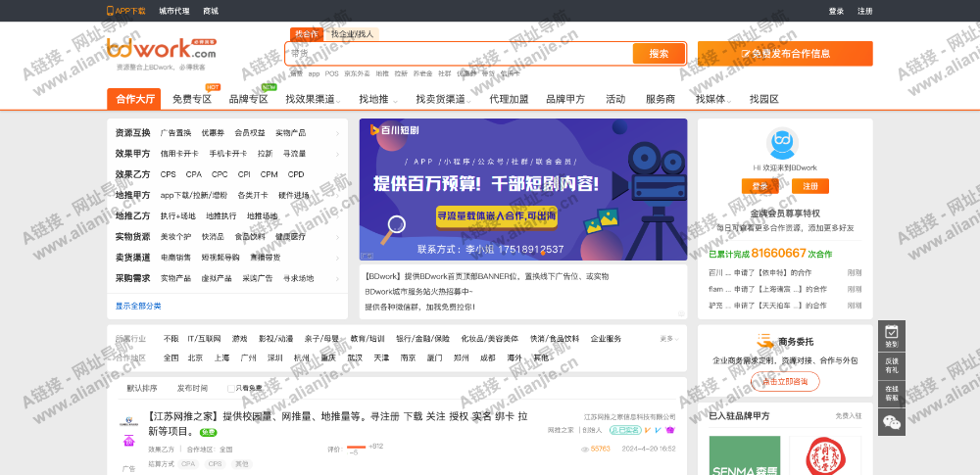980x475 pixels.
Task: Filter industry by 游戏
Action: [240, 339]
